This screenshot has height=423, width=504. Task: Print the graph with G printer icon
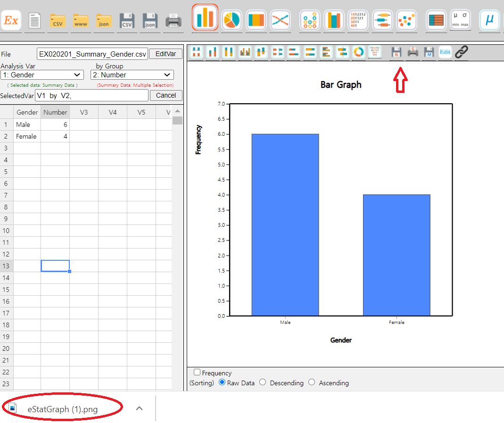click(x=413, y=52)
